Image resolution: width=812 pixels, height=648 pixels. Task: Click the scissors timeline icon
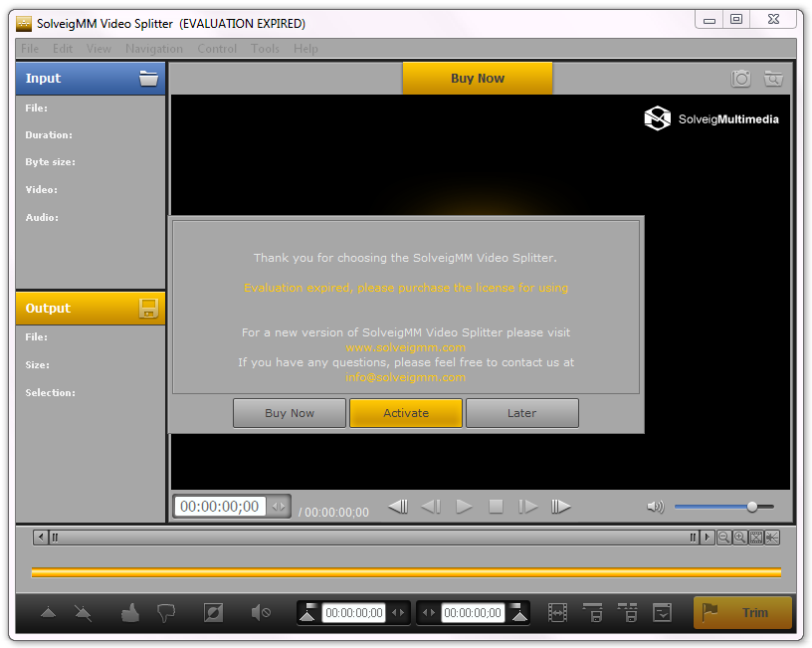point(771,538)
